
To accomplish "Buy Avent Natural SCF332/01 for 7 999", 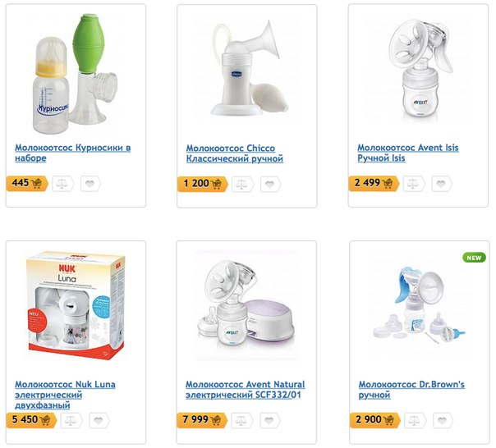I will (202, 420).
